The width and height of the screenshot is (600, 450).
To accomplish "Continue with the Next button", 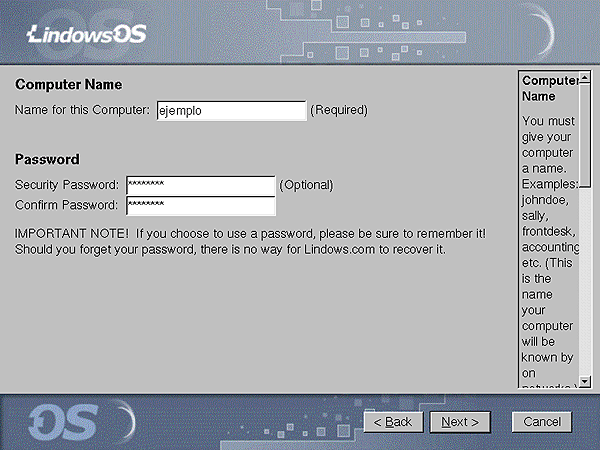I will pyautogui.click(x=460, y=422).
